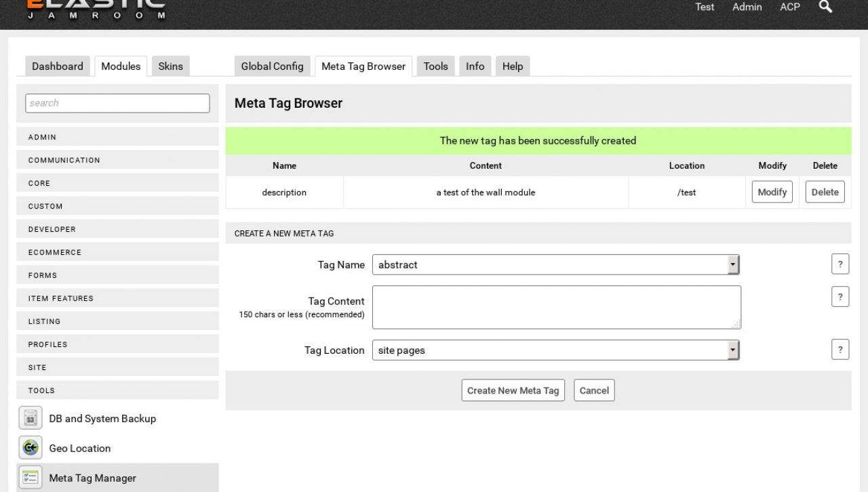Viewport: 868px width, 492px height.
Task: Click the DB and System Backup icon
Action: pyautogui.click(x=31, y=419)
